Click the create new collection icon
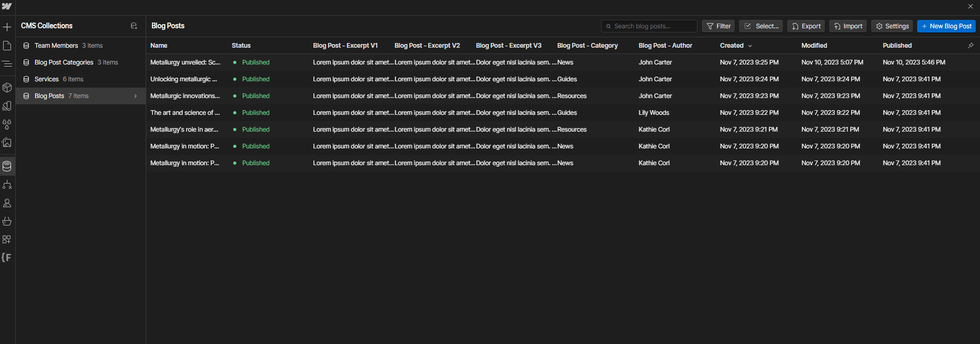 pos(134,26)
